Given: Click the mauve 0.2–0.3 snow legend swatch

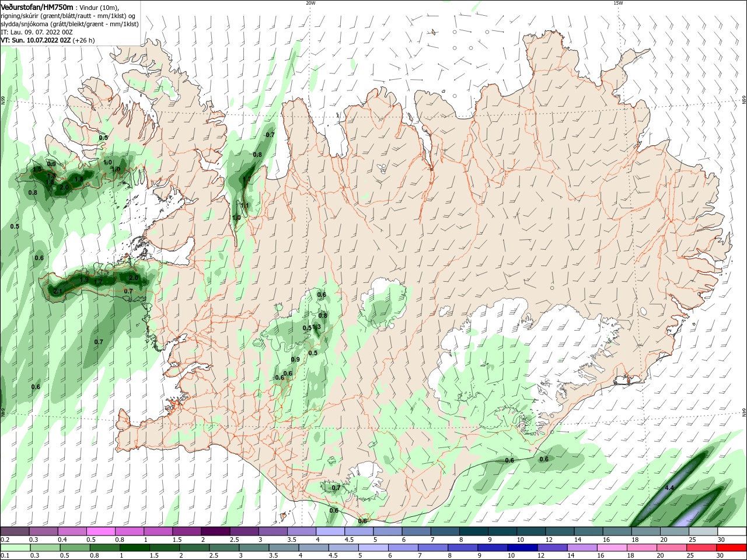Looking at the screenshot, I should (x=15, y=531).
